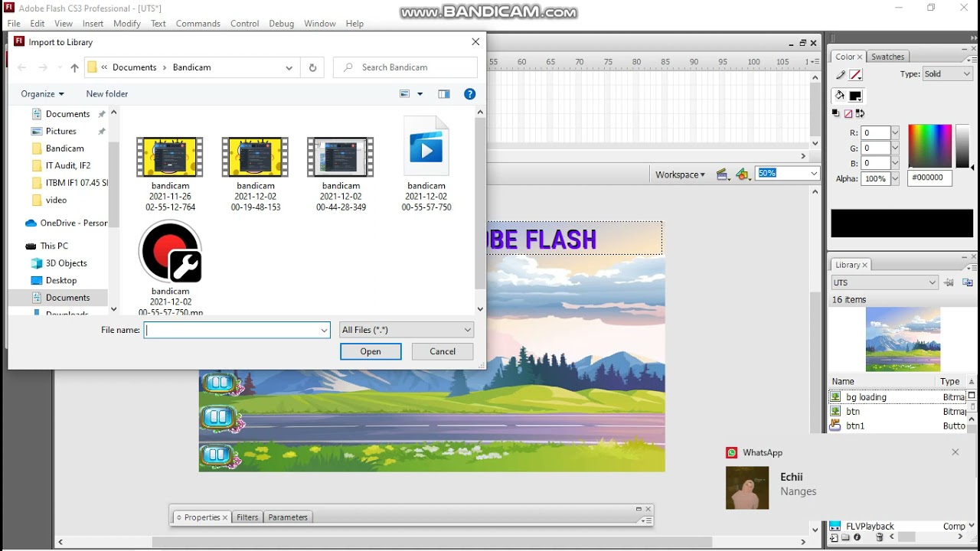Open the All Files type dropdown
This screenshot has height=551, width=980.
pyautogui.click(x=407, y=330)
